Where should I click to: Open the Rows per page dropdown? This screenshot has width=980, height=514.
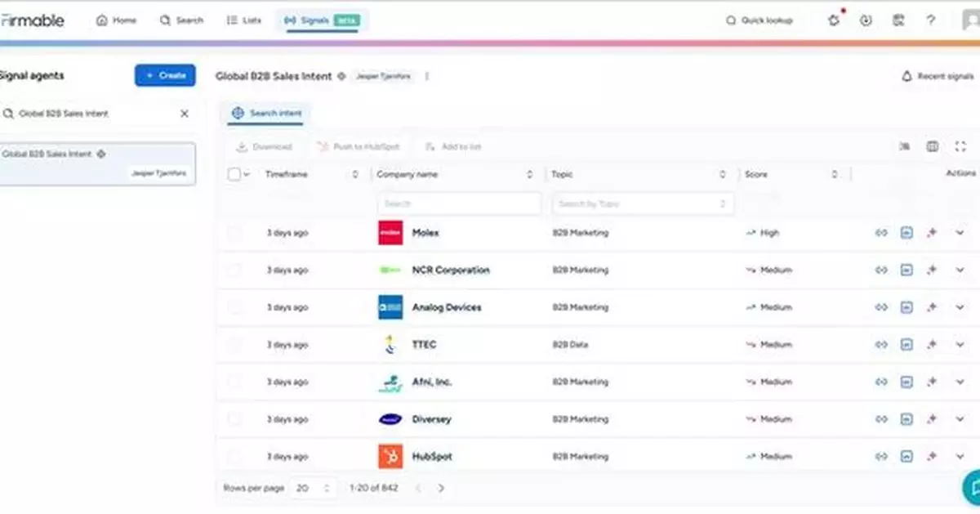pyautogui.click(x=314, y=487)
